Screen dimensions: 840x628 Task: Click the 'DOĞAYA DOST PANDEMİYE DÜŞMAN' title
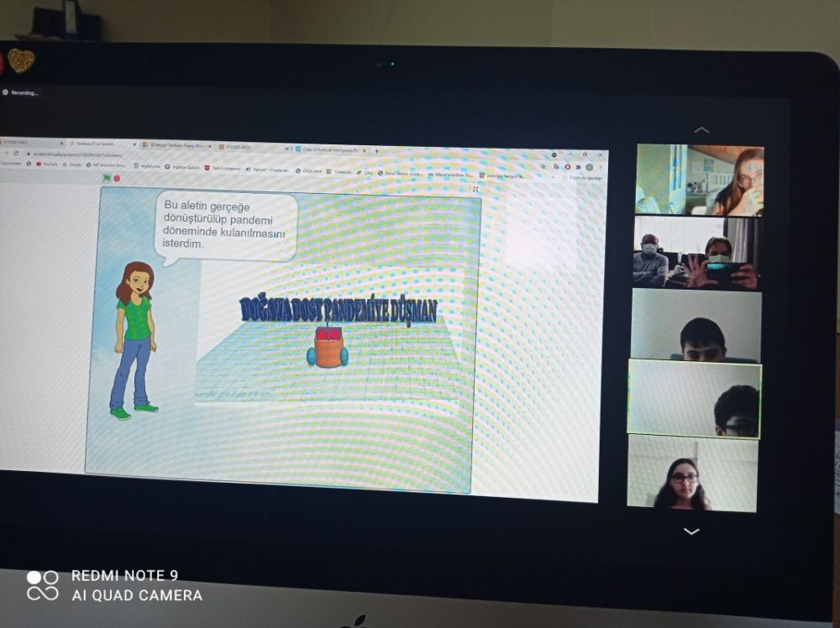coord(339,310)
